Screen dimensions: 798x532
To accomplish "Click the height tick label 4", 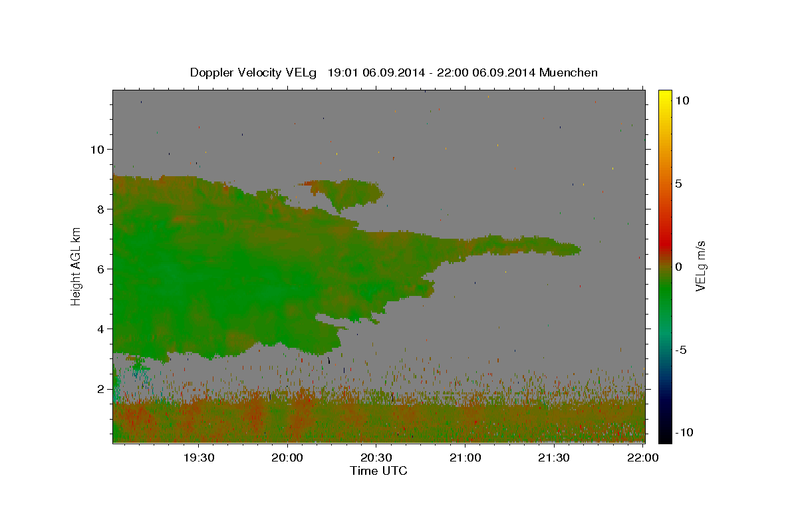I will click(x=101, y=329).
